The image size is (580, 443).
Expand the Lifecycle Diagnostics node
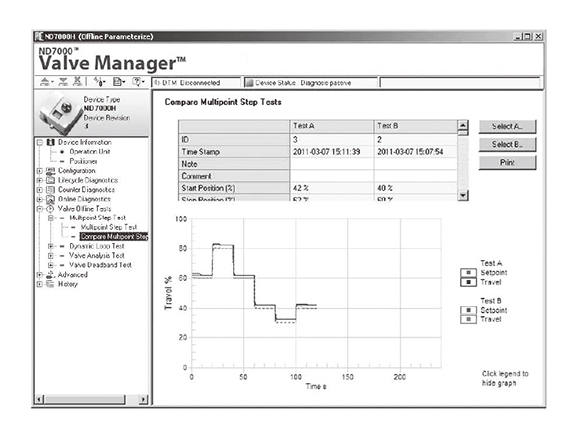[x=40, y=180]
